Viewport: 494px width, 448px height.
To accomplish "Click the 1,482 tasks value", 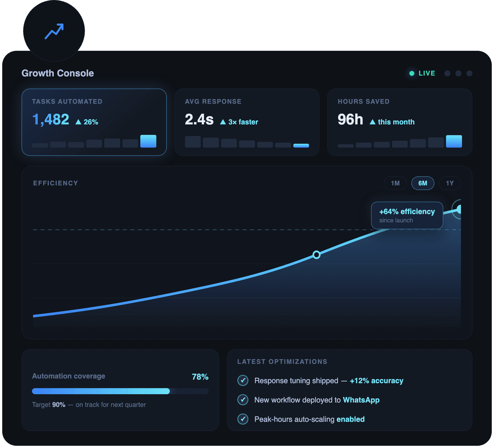I will (51, 120).
